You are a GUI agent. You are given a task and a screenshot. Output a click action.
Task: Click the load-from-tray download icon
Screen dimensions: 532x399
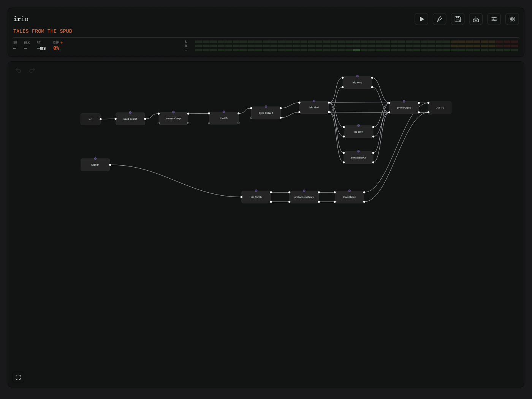(x=476, y=19)
